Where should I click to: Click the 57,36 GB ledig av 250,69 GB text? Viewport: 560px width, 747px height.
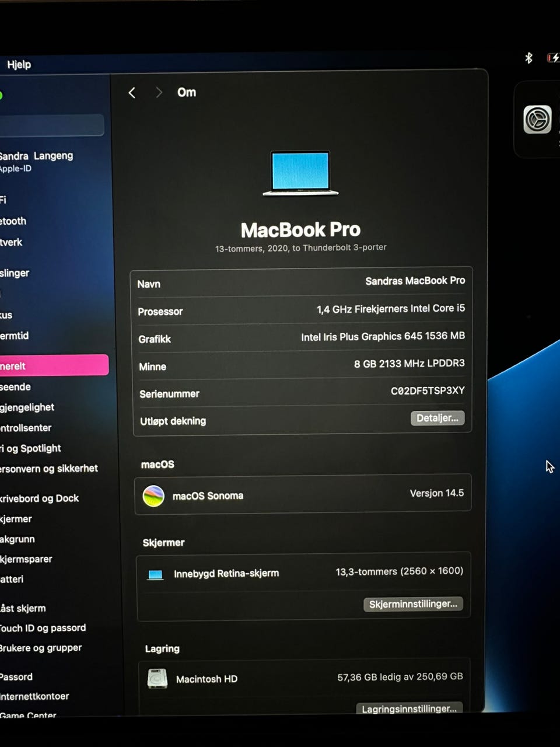[400, 677]
